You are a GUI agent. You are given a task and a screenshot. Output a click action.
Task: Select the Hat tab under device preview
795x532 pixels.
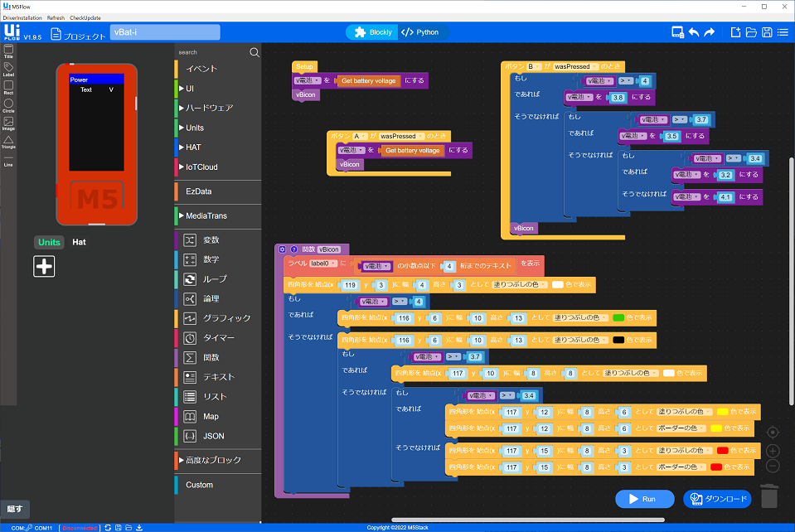pos(79,242)
